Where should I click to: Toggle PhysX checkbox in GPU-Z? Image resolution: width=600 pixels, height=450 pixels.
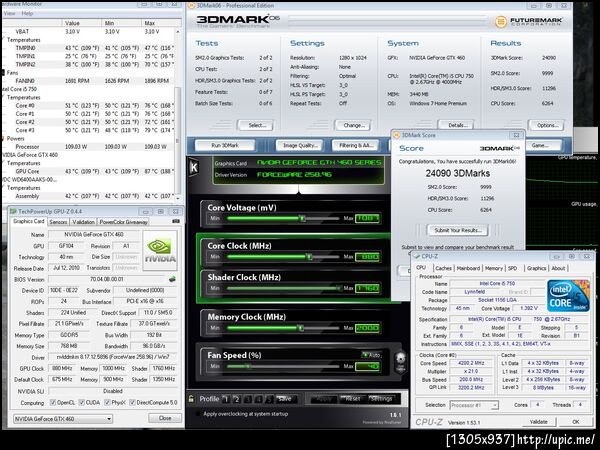tap(107, 403)
